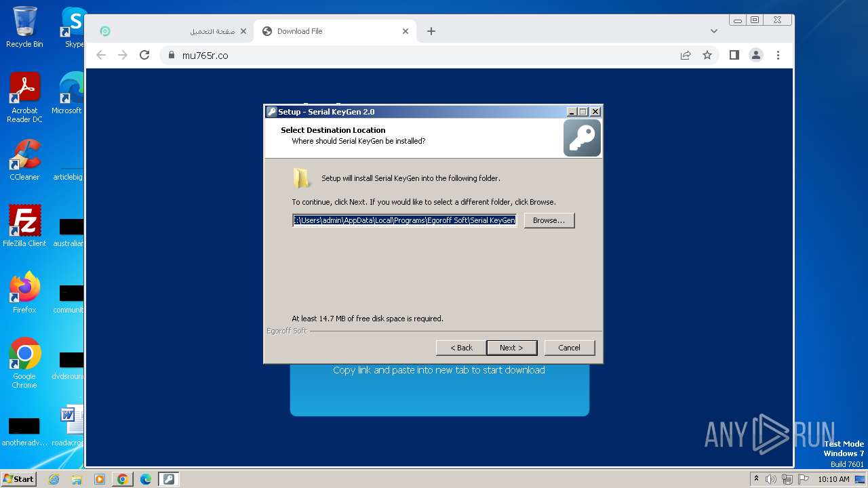Launch Firefox from desktop

tap(24, 292)
